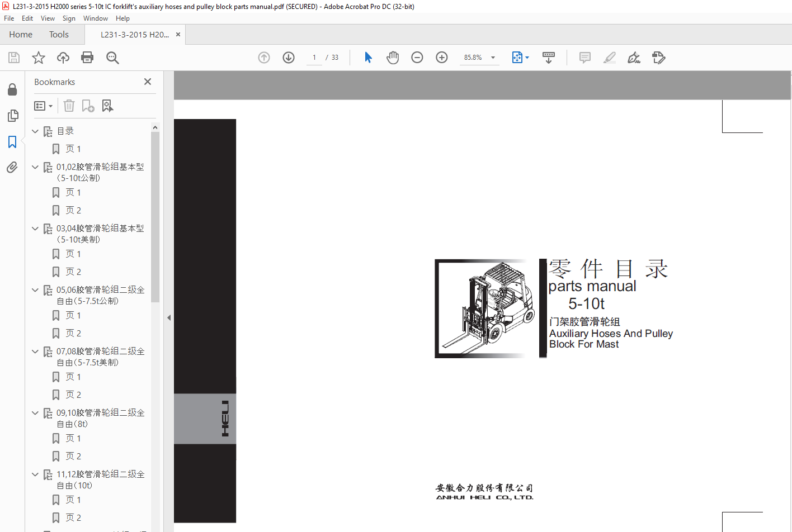This screenshot has height=532, width=792.
Task: Select 09,10胶管滑轮组二级全自由(8t) bookmark
Action: coord(100,419)
